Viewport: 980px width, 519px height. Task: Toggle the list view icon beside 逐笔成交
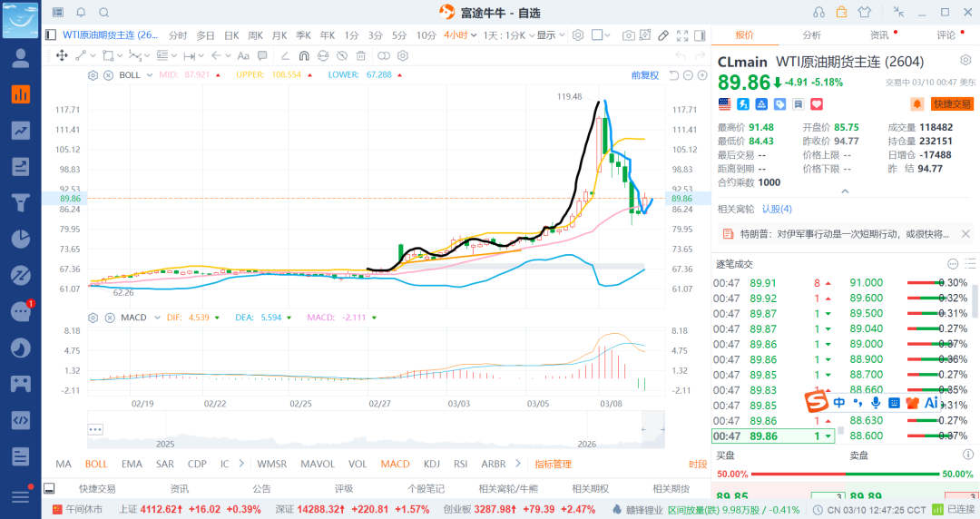coord(970,264)
